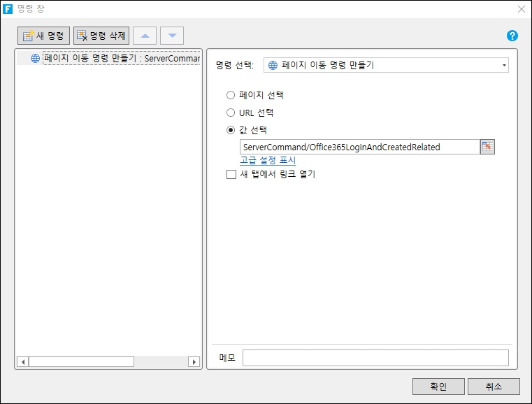This screenshot has width=532, height=404.
Task: Click the 확인 button to confirm
Action: point(438,387)
